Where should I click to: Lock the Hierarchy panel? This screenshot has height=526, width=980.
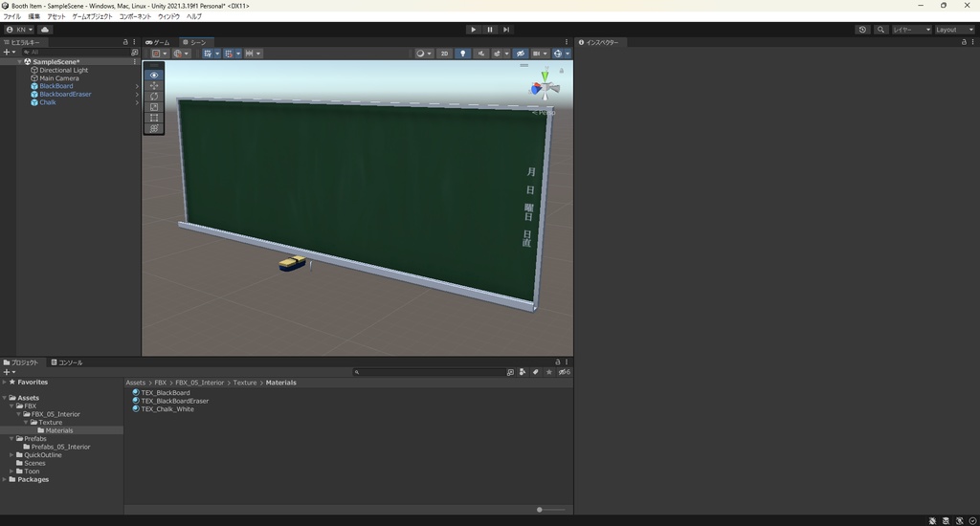(125, 42)
